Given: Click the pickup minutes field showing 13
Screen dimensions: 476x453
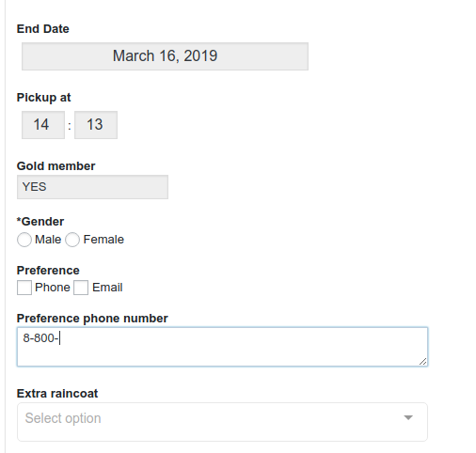Looking at the screenshot, I should pyautogui.click(x=96, y=125).
